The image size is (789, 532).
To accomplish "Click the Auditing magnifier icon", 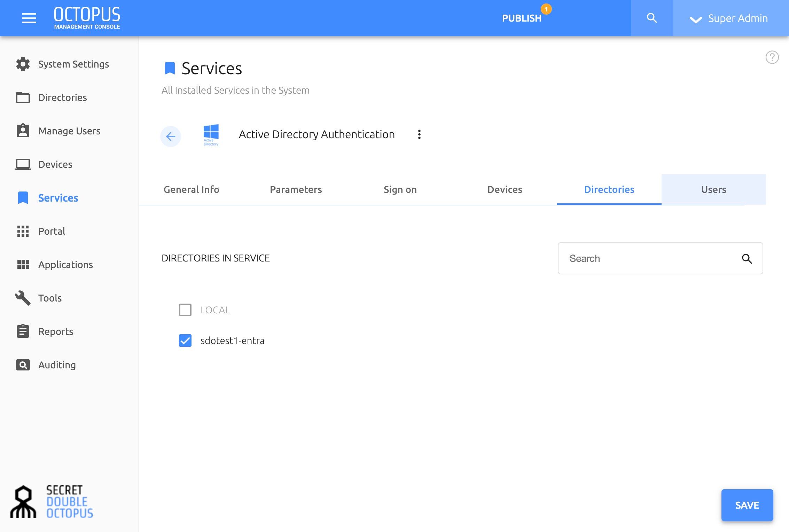I will click(x=23, y=365).
